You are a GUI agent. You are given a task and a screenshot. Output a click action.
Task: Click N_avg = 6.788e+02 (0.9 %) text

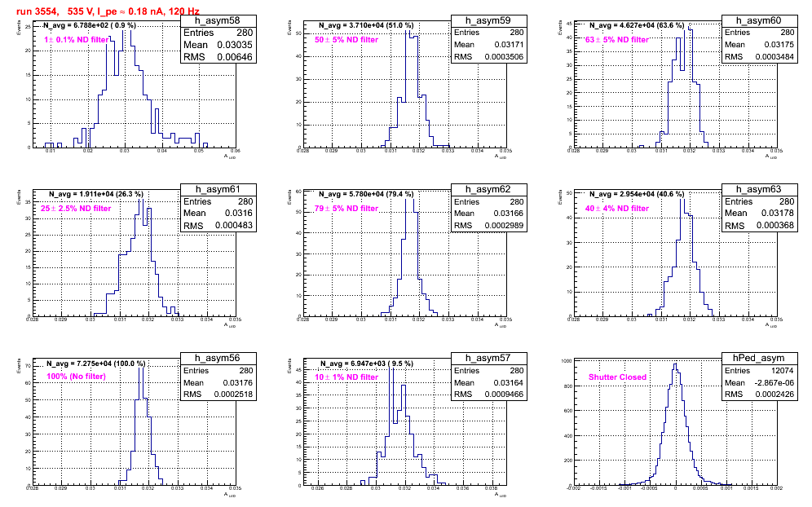coord(90,24)
